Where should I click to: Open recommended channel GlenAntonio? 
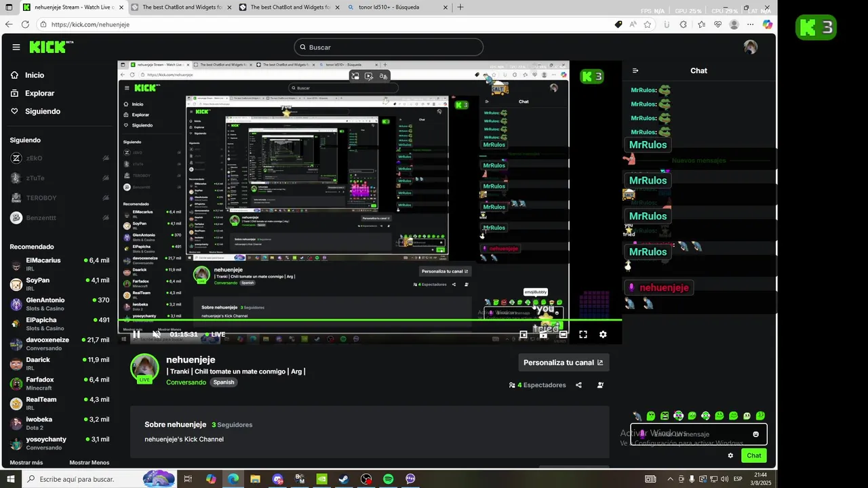tap(59, 304)
